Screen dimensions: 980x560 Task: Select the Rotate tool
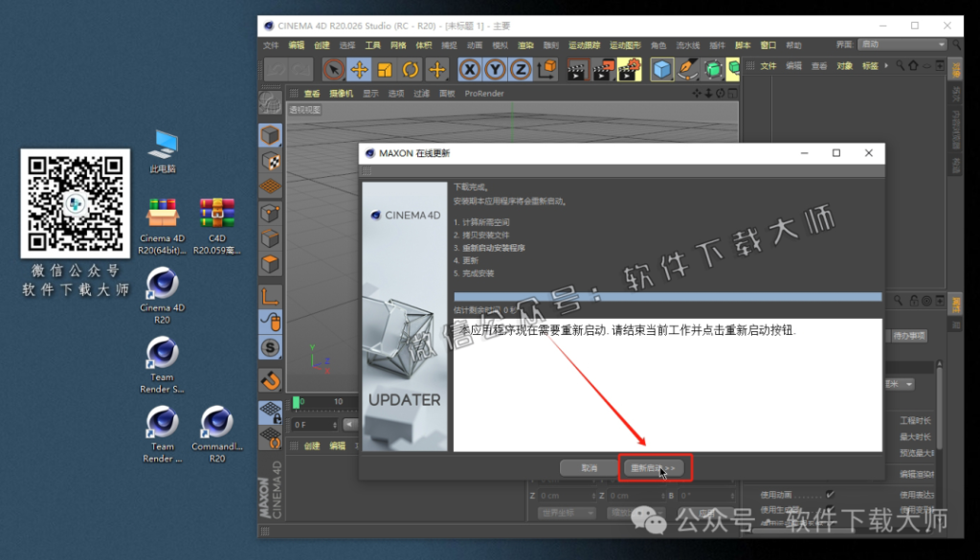(x=410, y=69)
